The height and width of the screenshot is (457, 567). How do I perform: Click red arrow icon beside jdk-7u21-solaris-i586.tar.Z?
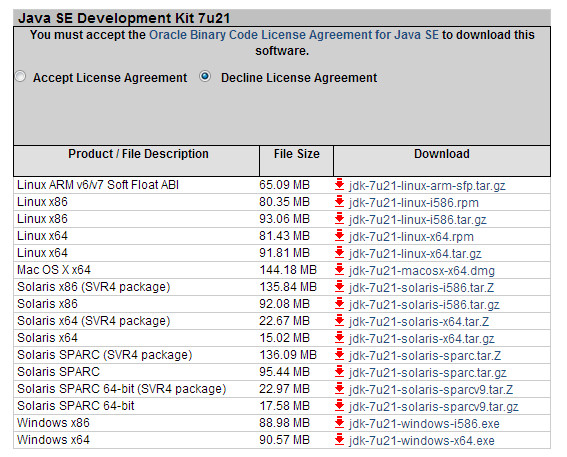[339, 286]
